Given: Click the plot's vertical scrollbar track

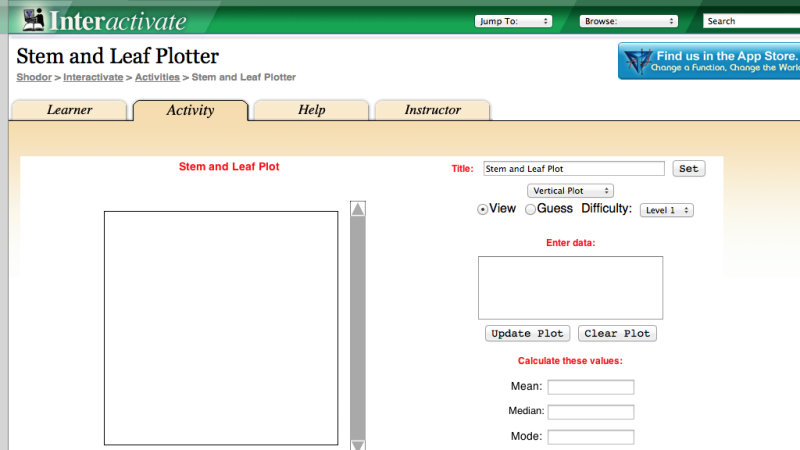Looking at the screenshot, I should [358, 327].
